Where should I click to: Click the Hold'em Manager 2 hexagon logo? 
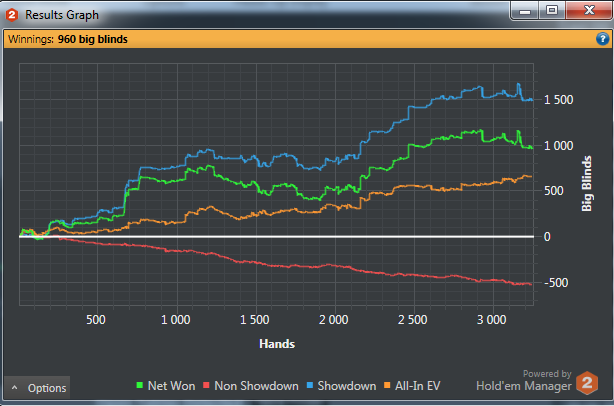[x=587, y=383]
